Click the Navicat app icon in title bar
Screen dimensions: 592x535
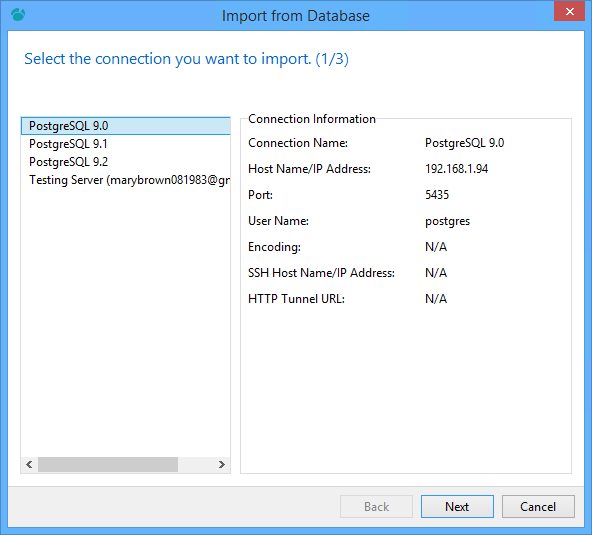tap(18, 15)
